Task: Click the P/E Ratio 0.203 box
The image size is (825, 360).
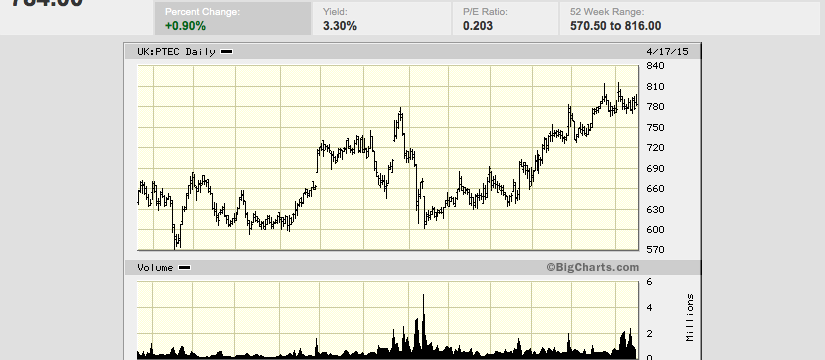Action: pyautogui.click(x=505, y=18)
